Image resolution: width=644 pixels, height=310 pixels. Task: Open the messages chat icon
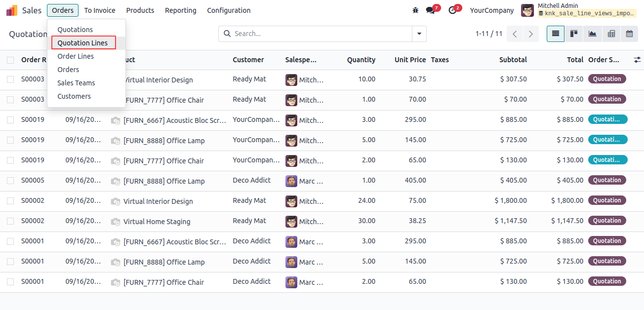[430, 10]
